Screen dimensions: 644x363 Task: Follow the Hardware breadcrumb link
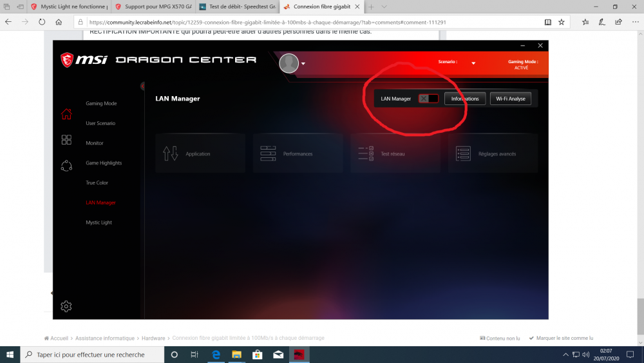click(153, 338)
